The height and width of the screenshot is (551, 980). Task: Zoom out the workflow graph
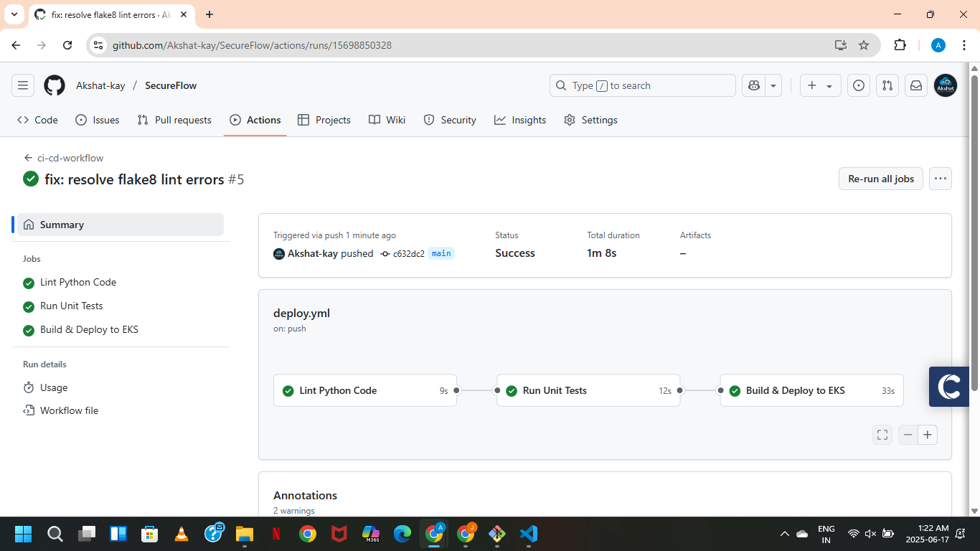pos(908,435)
